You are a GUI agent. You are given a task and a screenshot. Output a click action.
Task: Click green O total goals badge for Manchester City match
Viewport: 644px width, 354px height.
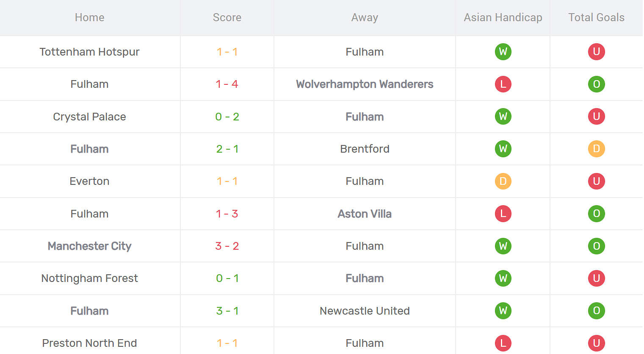coord(596,246)
